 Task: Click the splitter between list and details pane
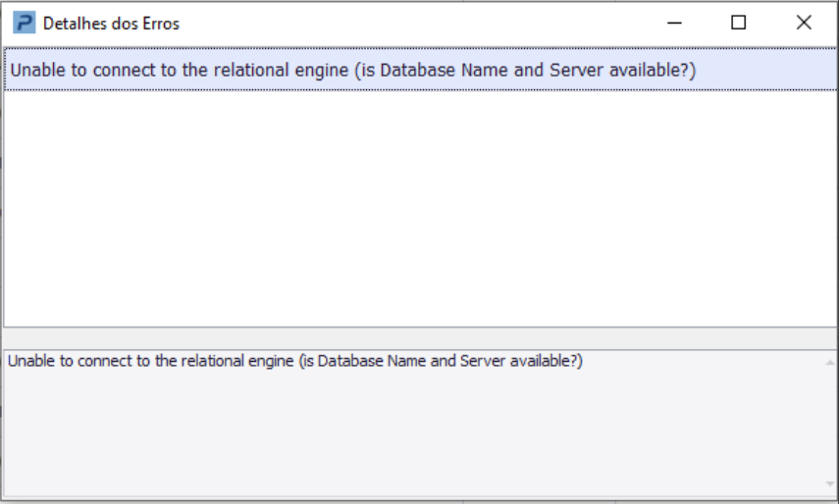click(x=420, y=337)
